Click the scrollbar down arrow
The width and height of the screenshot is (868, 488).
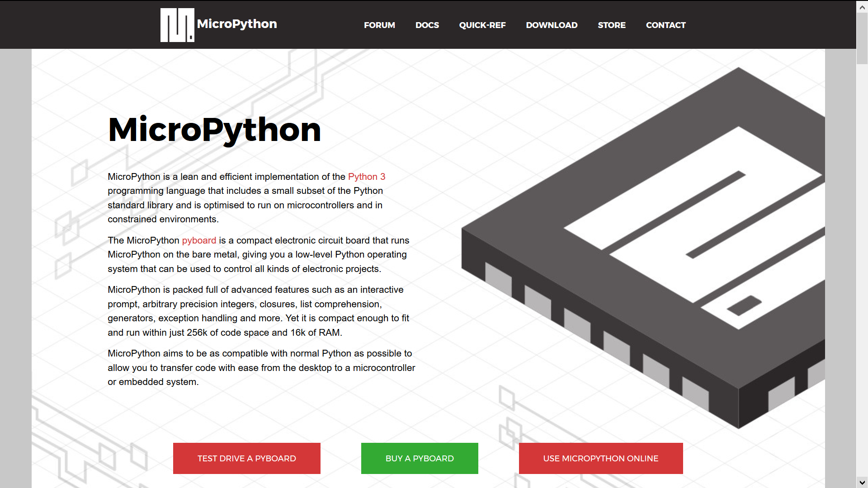coord(862,482)
